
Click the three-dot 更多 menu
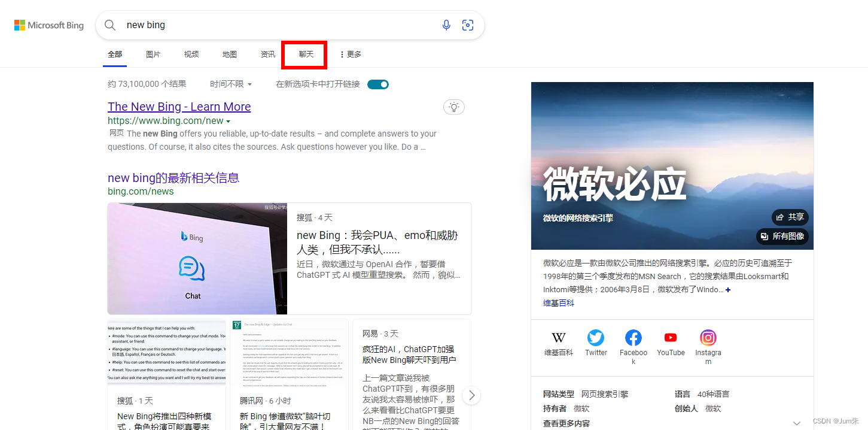(x=351, y=54)
